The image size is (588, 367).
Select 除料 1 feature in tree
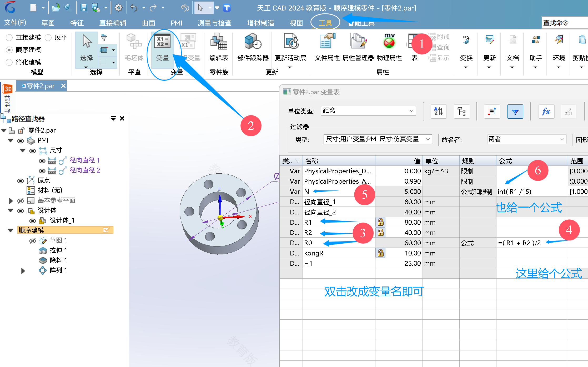click(58, 260)
